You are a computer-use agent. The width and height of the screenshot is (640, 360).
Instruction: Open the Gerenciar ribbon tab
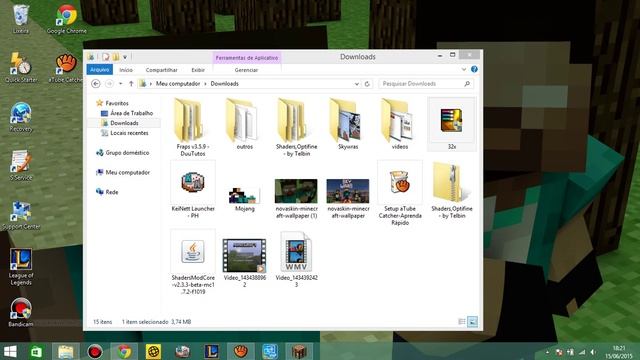point(246,70)
